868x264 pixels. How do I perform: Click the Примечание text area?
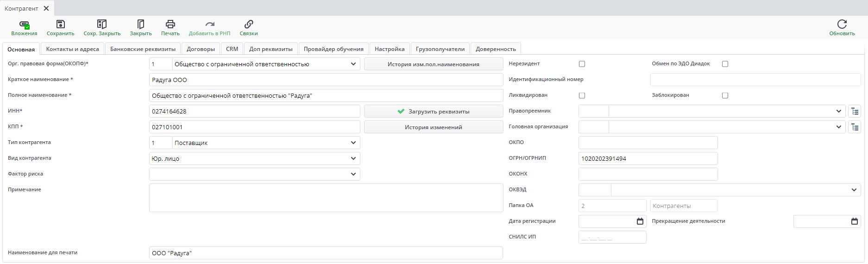click(x=326, y=198)
